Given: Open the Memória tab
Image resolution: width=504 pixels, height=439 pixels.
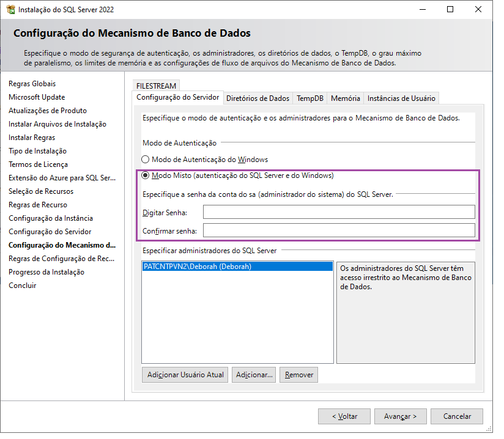Looking at the screenshot, I should click(x=345, y=98).
